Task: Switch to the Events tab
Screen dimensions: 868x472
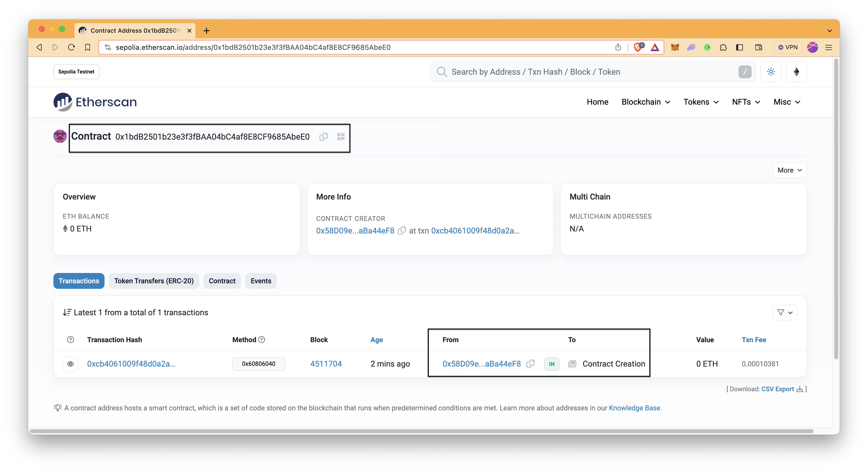Action: tap(261, 281)
